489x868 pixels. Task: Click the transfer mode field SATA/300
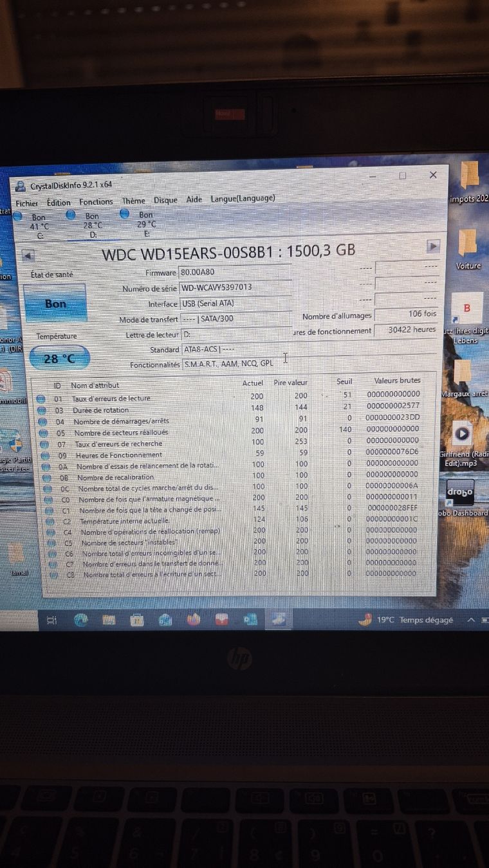[x=235, y=319]
